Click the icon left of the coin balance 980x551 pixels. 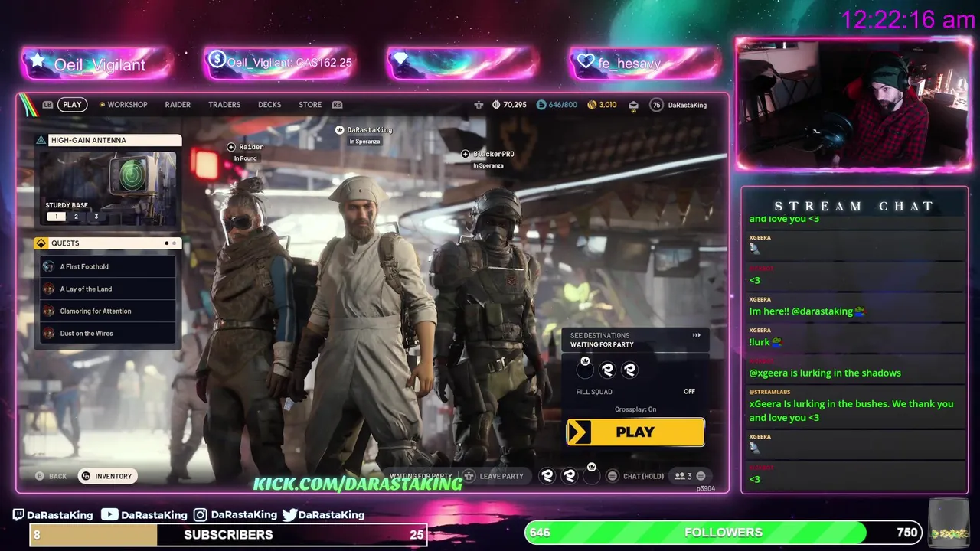point(479,105)
